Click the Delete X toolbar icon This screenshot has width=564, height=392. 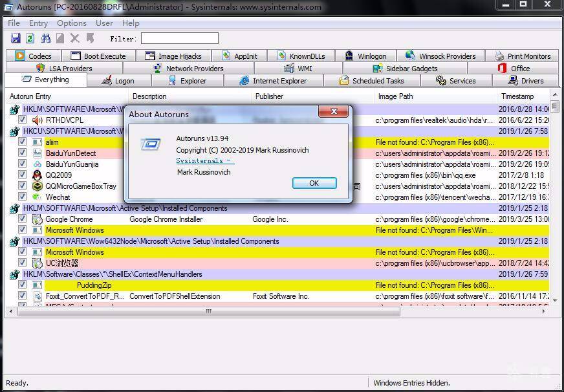(75, 38)
